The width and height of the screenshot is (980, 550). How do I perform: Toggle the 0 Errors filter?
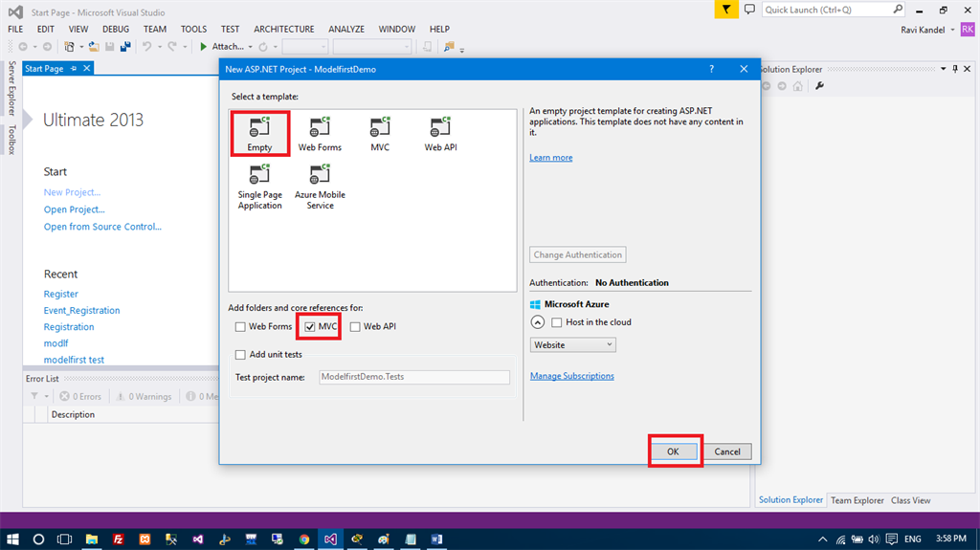(80, 396)
